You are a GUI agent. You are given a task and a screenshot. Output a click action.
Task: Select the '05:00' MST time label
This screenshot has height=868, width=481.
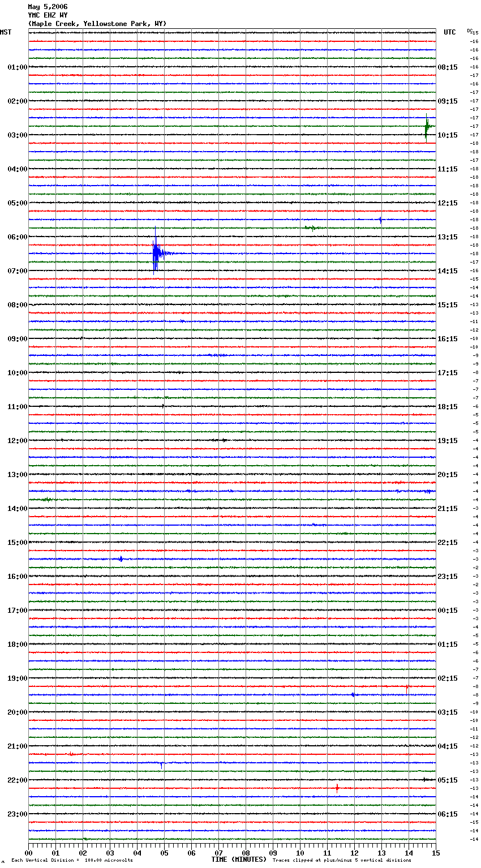click(x=18, y=203)
